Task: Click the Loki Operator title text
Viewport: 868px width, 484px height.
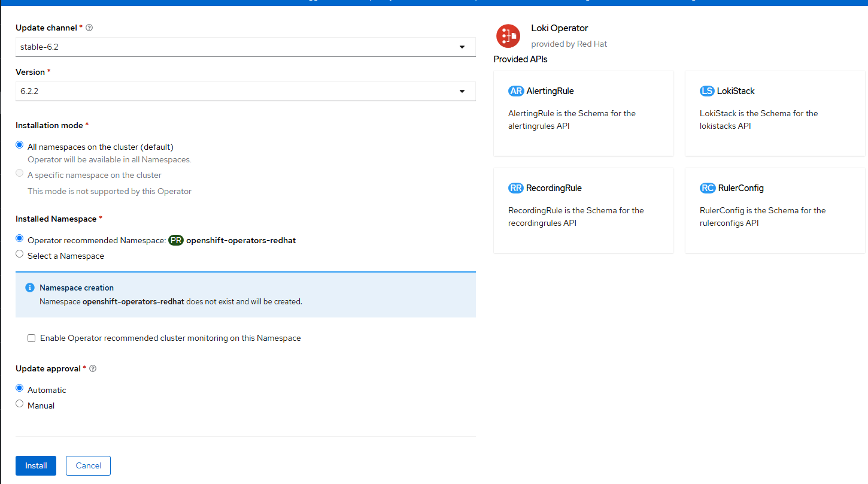Action: point(560,28)
